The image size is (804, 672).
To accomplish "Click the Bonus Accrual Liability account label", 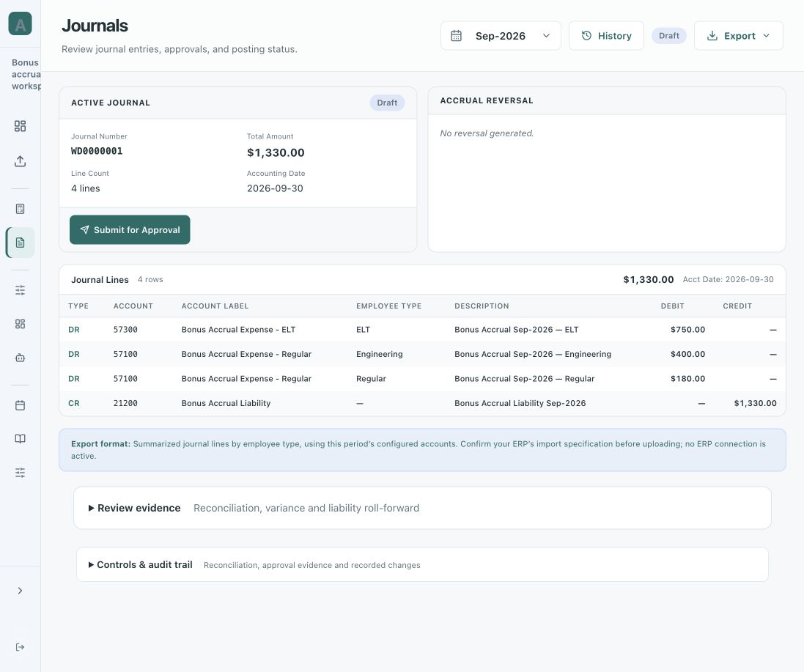I will (x=226, y=403).
